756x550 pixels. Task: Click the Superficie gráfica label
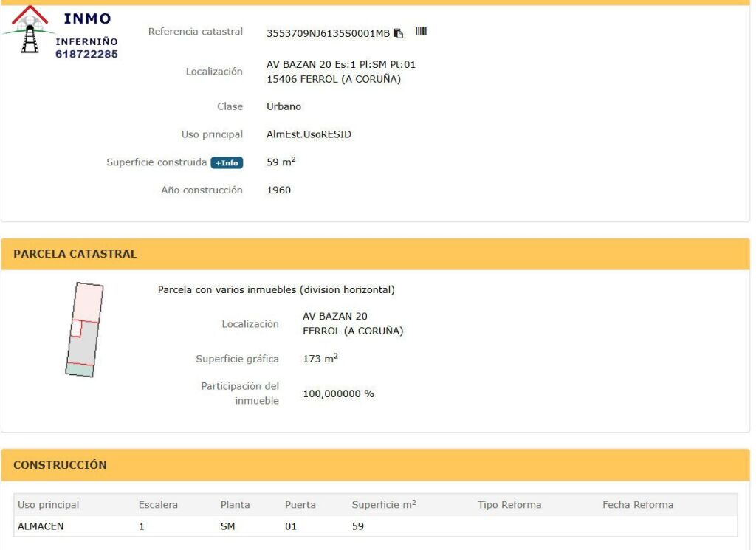(x=237, y=359)
